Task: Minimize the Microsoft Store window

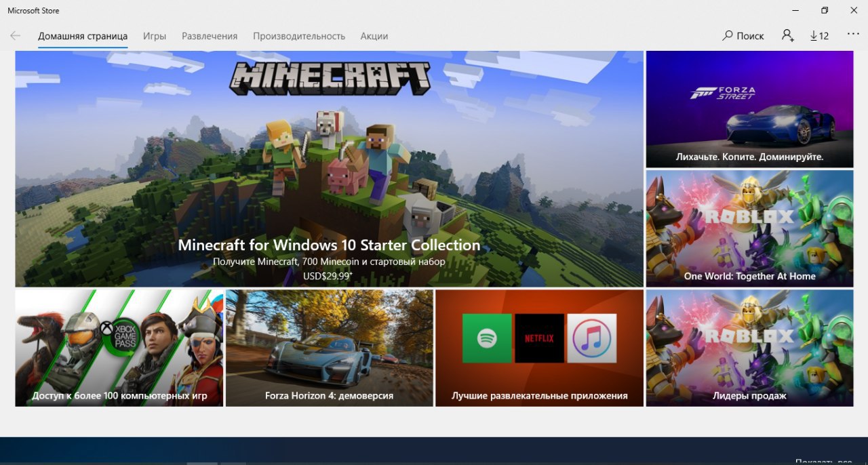Action: 795,10
